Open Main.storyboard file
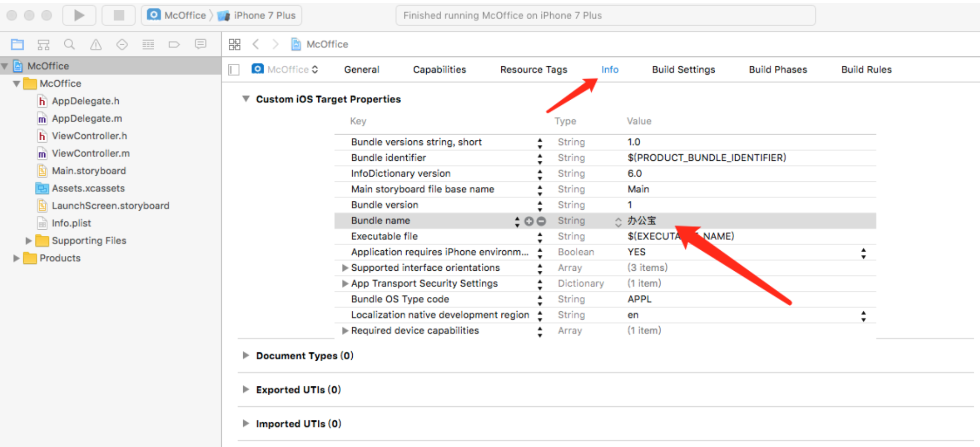 click(x=88, y=171)
